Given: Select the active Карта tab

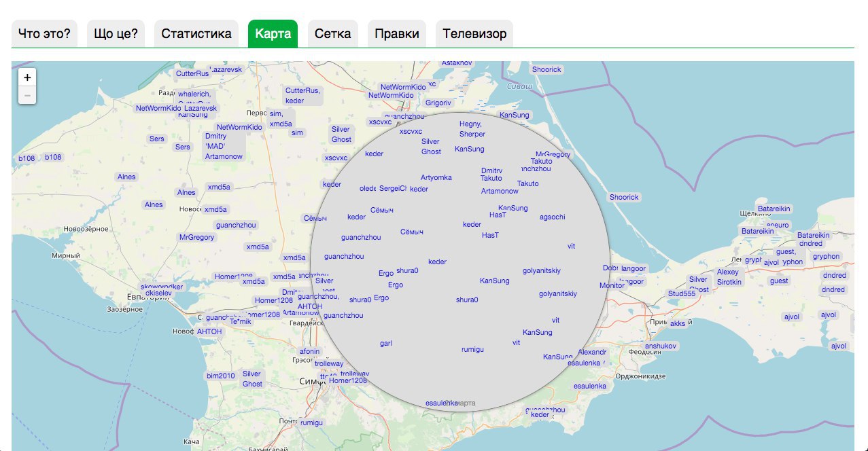Looking at the screenshot, I should 273,33.
